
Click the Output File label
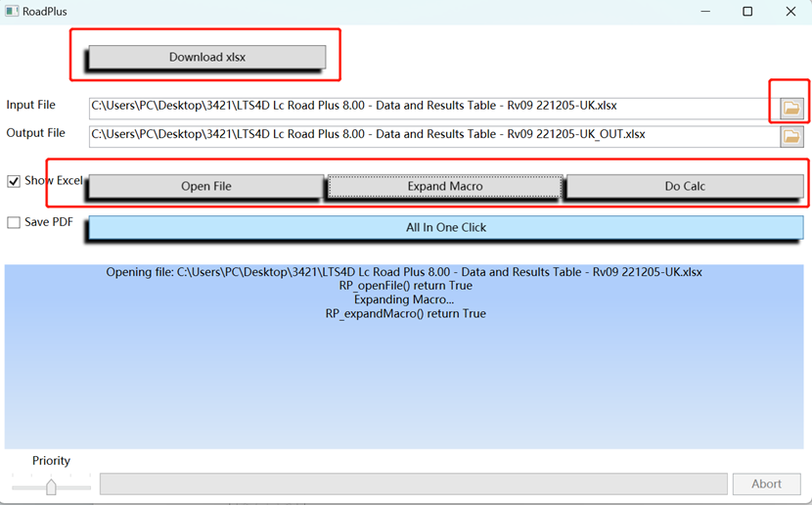(35, 133)
